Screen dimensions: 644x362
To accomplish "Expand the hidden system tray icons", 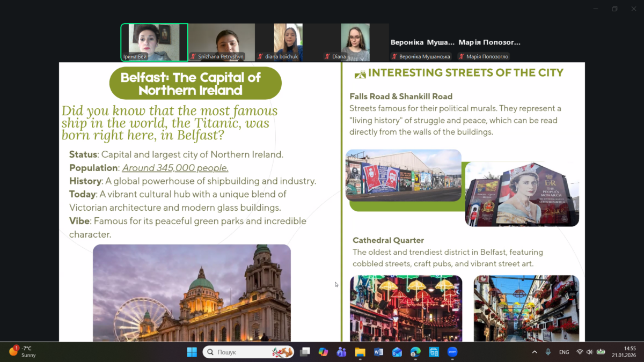I will pos(535,352).
